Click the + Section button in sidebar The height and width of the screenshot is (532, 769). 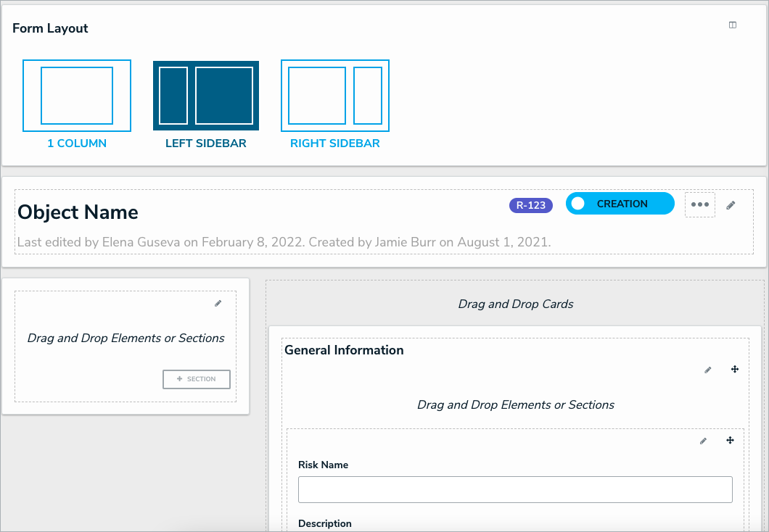197,379
